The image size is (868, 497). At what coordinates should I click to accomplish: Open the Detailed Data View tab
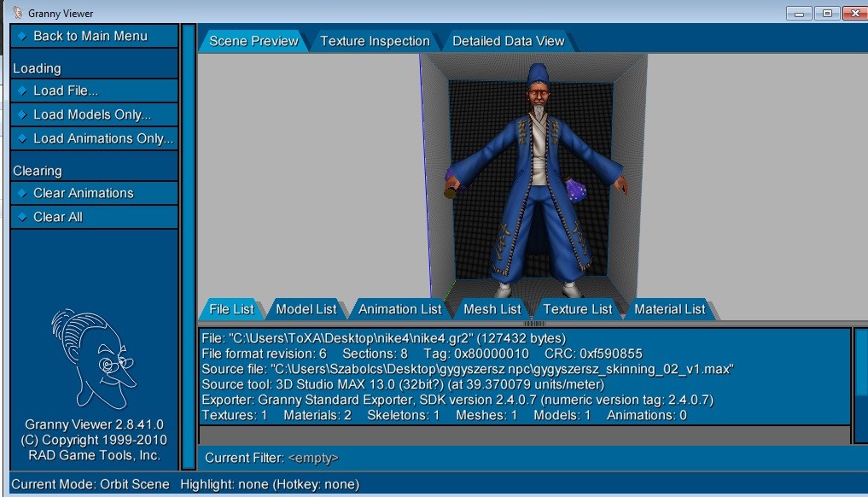click(508, 41)
